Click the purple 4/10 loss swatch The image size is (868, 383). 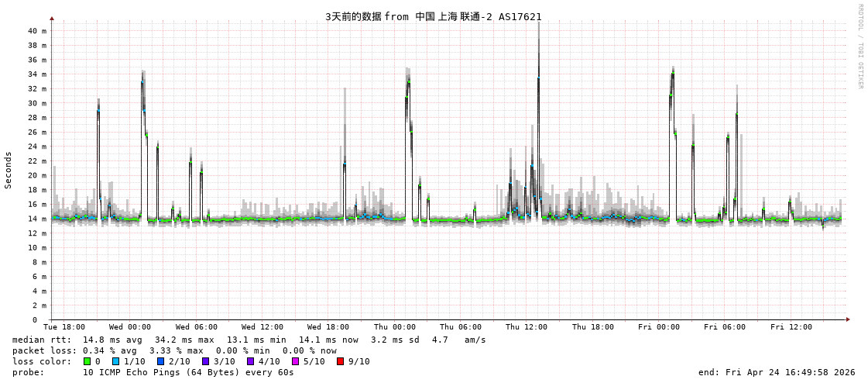[x=251, y=361]
